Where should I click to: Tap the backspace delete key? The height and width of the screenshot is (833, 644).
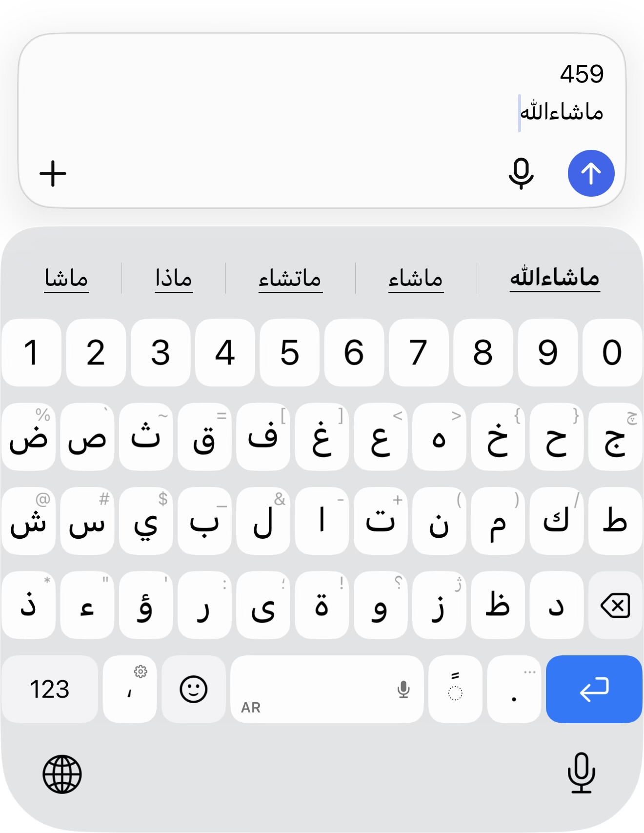[x=615, y=605]
